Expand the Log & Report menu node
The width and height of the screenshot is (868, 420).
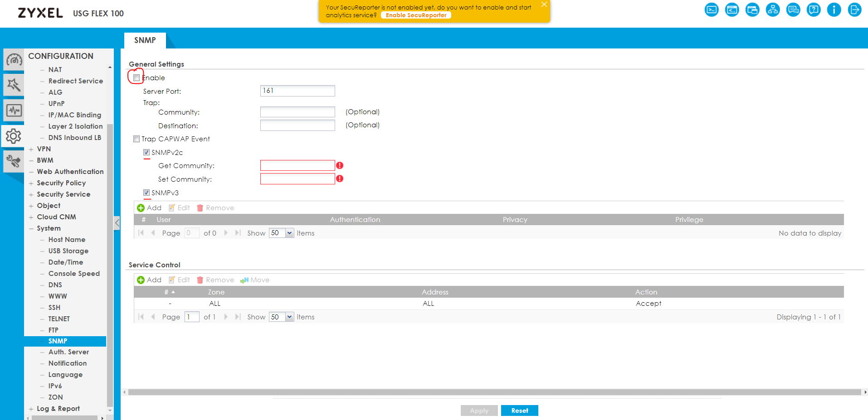(x=31, y=409)
